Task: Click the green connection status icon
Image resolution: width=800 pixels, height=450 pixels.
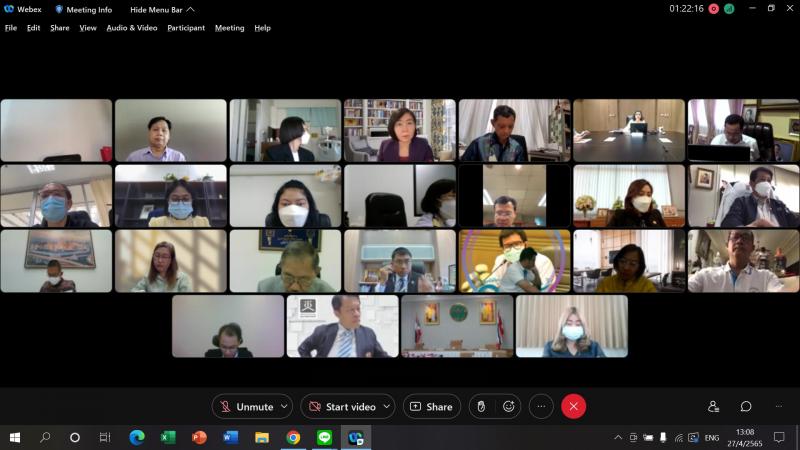Action: [x=729, y=9]
